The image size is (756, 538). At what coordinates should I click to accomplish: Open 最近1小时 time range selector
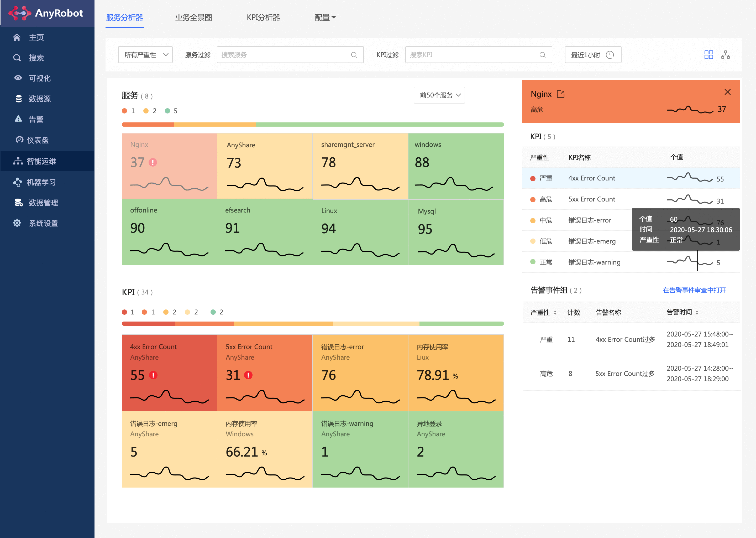593,55
